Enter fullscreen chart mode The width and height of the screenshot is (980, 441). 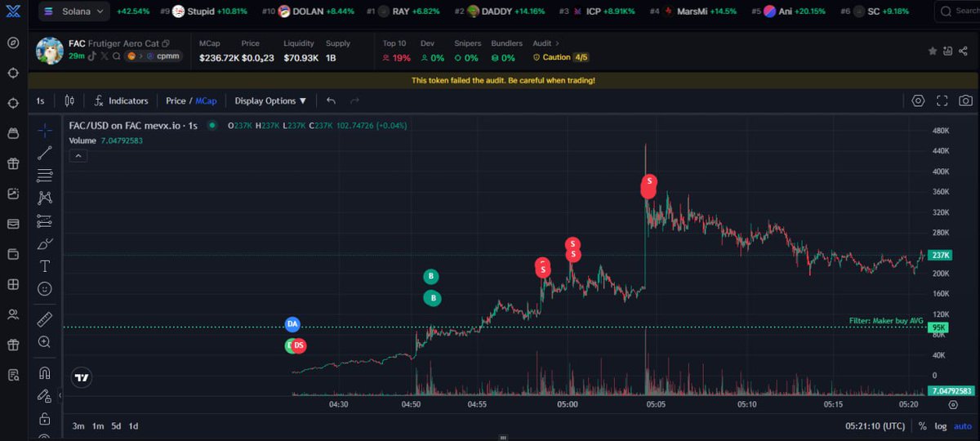pyautogui.click(x=942, y=100)
